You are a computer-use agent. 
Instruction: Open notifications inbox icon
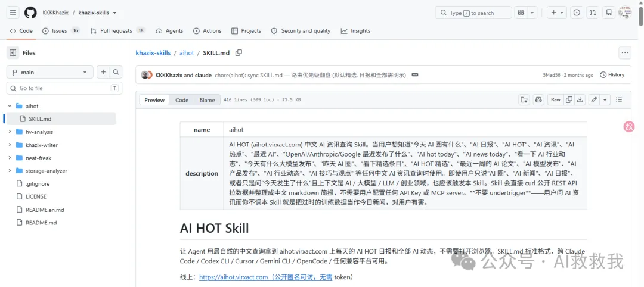(609, 13)
